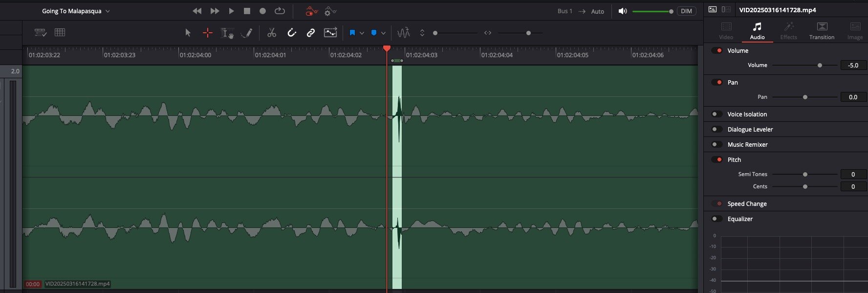Toggle the Speed Change switch

tap(717, 203)
